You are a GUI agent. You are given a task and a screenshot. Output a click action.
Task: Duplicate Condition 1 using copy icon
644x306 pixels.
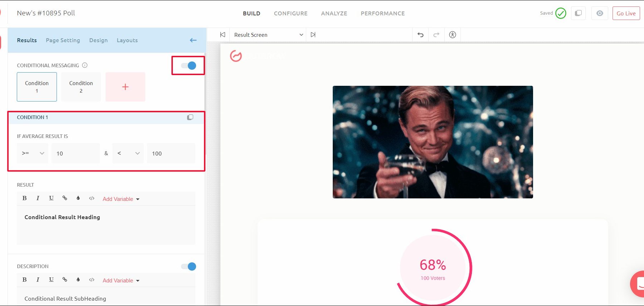coord(190,117)
